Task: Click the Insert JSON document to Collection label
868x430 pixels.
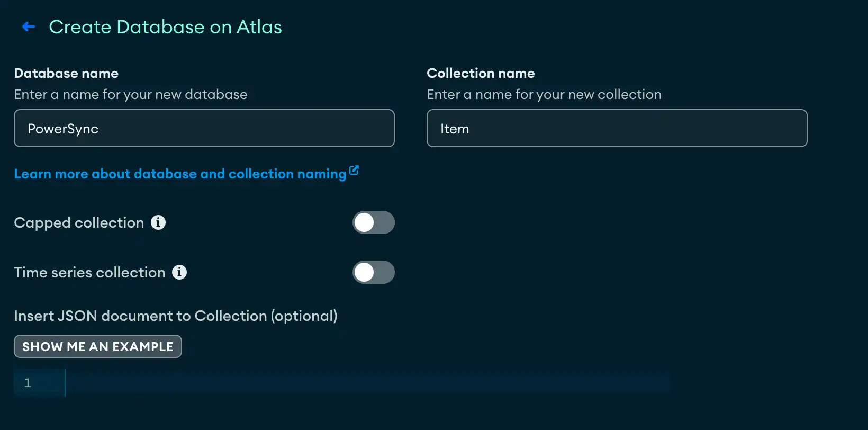Action: (x=175, y=316)
